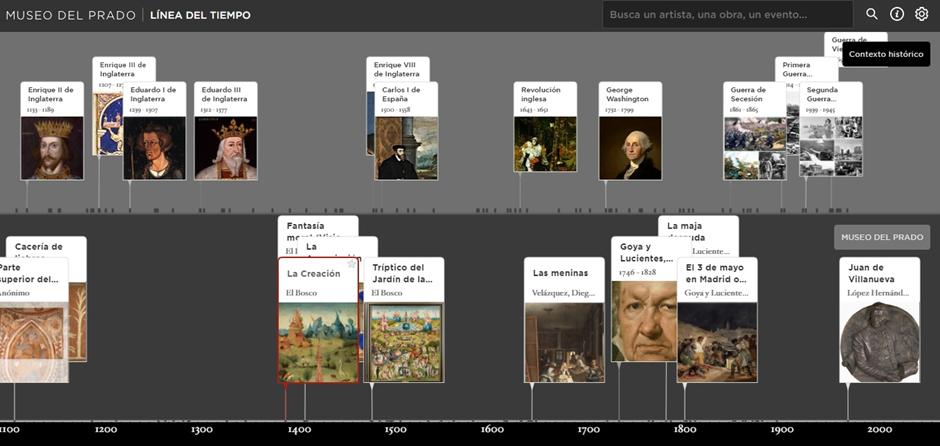
Task: Select Eduardo III de Inglaterra card
Action: pos(225,132)
